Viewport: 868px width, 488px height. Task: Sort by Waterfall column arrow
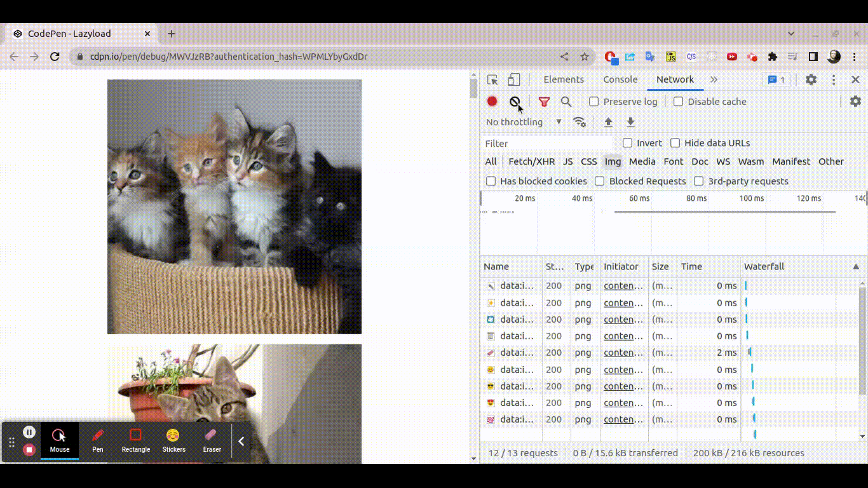pyautogui.click(x=856, y=267)
